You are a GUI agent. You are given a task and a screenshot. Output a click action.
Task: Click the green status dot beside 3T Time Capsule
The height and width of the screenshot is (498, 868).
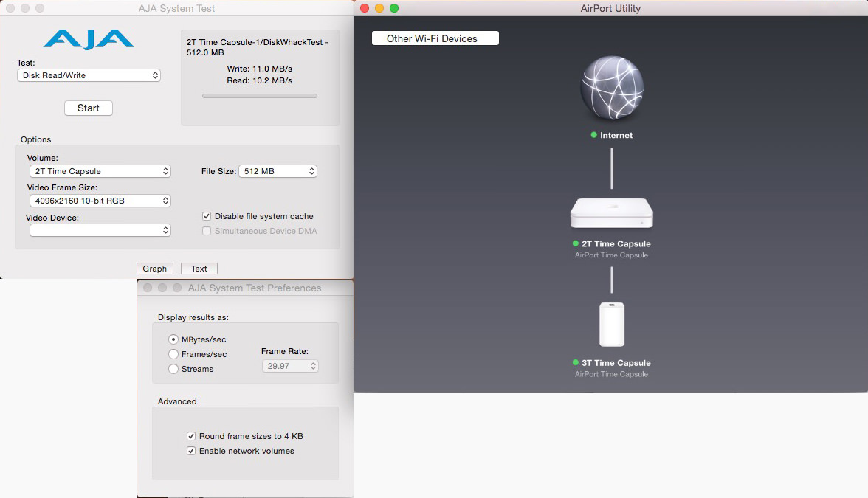pos(575,362)
